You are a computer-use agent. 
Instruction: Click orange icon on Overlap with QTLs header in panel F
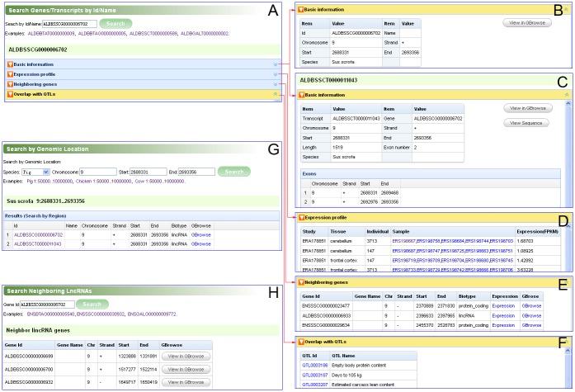[301, 341]
